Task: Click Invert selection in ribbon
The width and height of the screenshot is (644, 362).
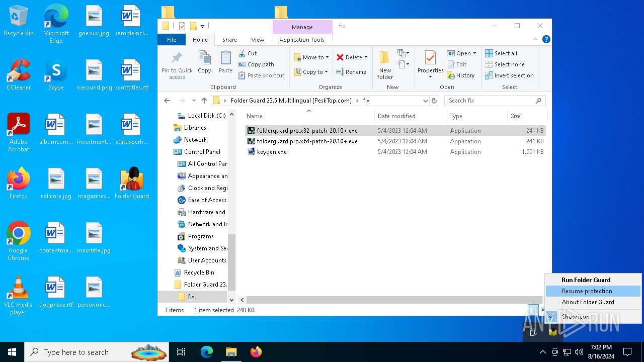Action: pyautogui.click(x=509, y=75)
